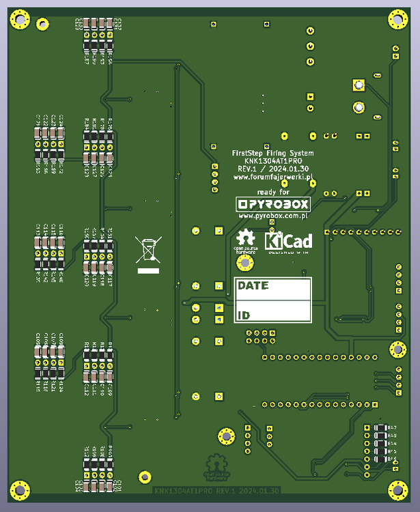Click the copper KNK1304AT1PRO REV.1 text at bottom edge
Viewport: 420px width, 512px height.
216,491
